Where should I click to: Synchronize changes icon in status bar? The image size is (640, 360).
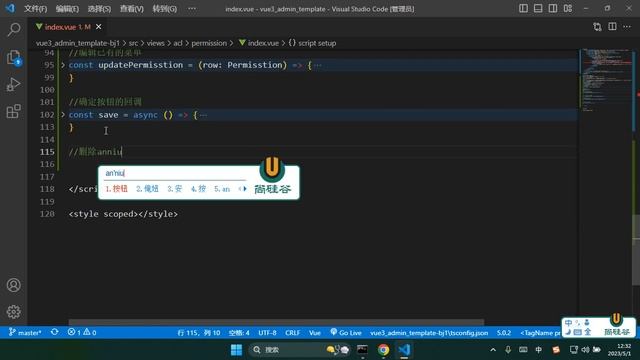(x=54, y=332)
